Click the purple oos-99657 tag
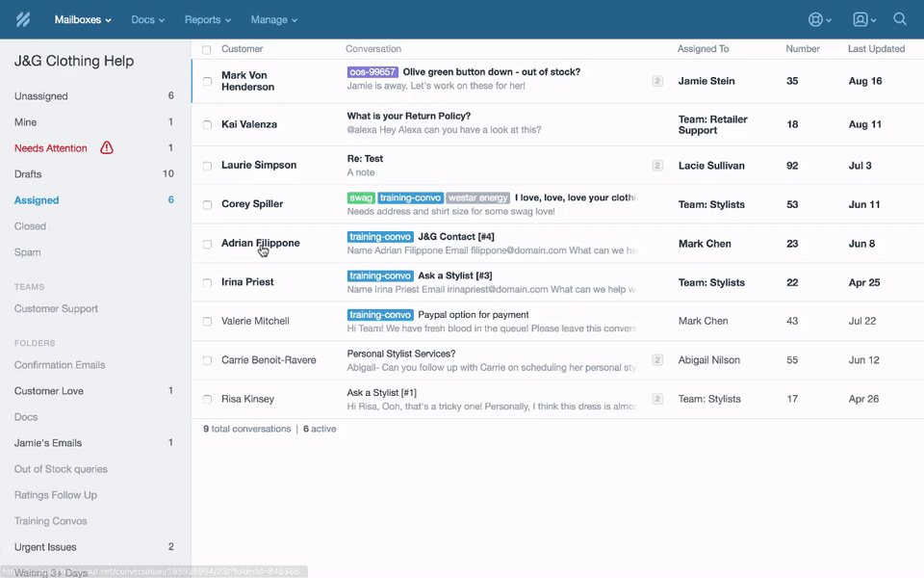This screenshot has height=578, width=924. pos(372,72)
